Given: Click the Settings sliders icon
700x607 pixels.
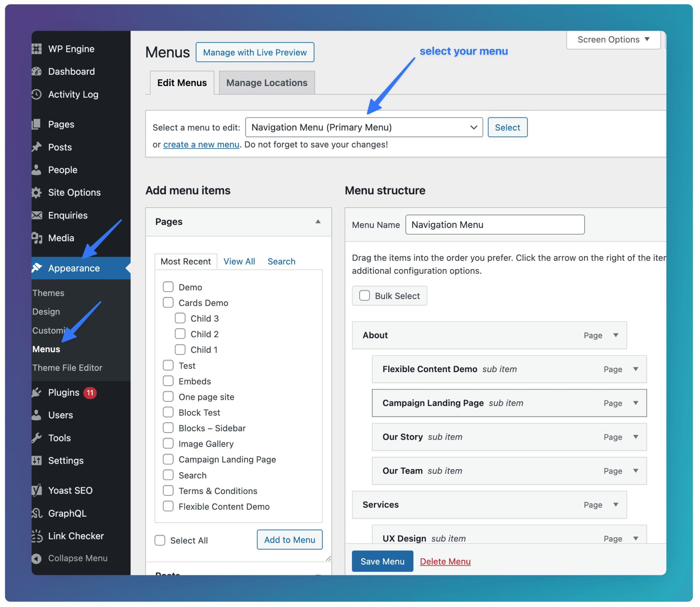Looking at the screenshot, I should tap(37, 461).
